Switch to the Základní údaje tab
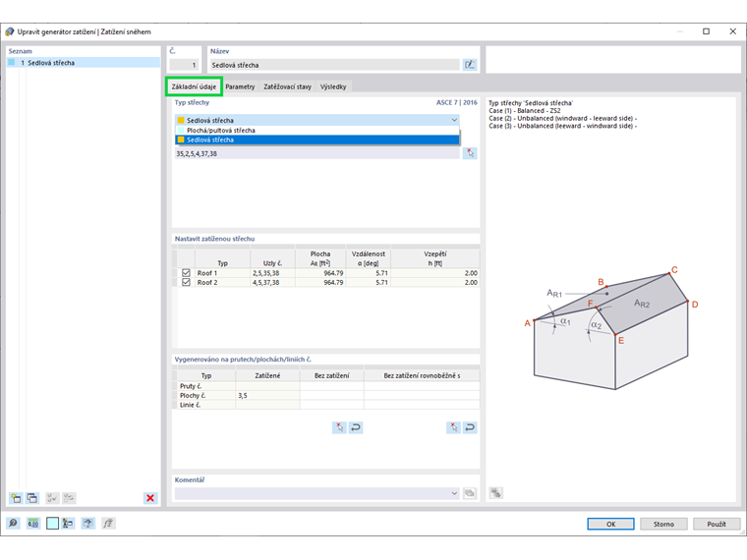This screenshot has width=747, height=560. click(194, 86)
